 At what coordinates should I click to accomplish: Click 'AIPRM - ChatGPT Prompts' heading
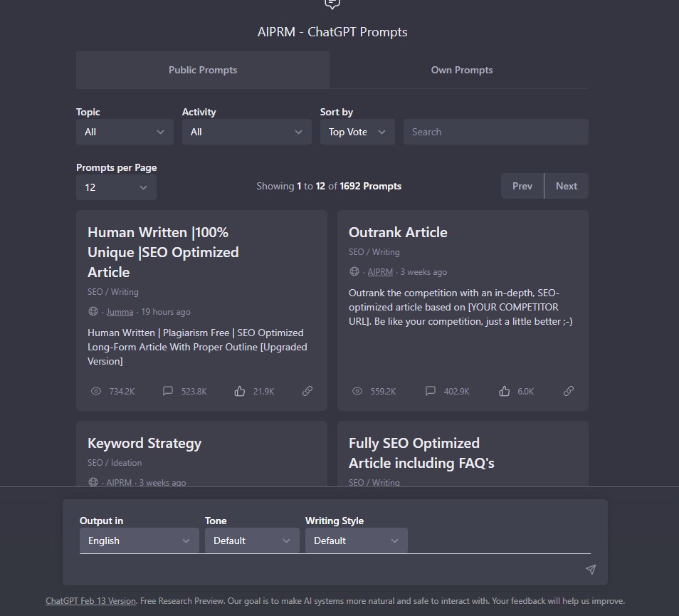(332, 32)
